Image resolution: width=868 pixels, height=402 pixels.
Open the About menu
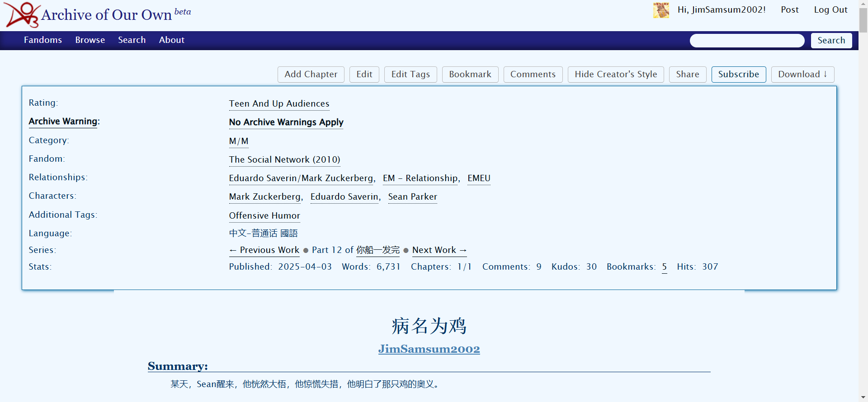pyautogui.click(x=171, y=40)
